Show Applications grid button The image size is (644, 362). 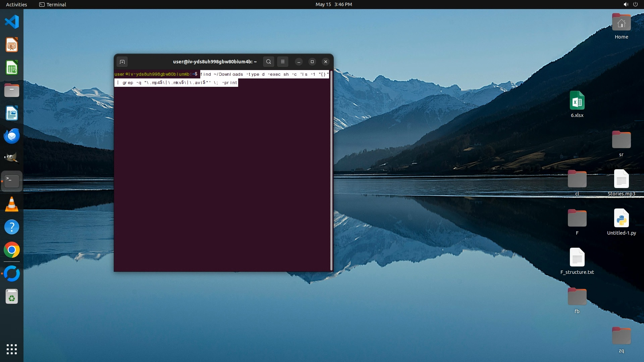click(12, 349)
